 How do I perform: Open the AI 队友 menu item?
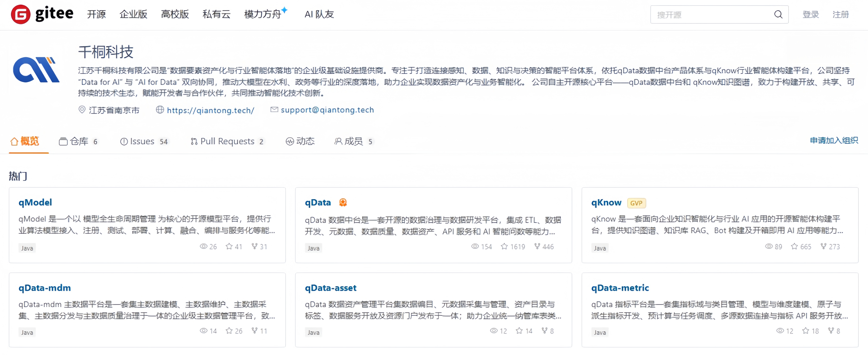[319, 14]
